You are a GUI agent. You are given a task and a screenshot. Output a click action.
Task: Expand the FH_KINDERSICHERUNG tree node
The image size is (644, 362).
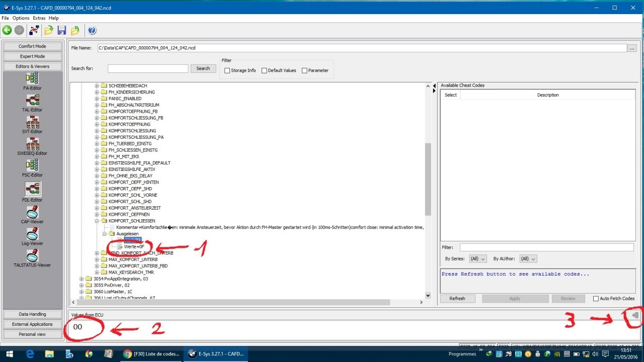point(97,93)
